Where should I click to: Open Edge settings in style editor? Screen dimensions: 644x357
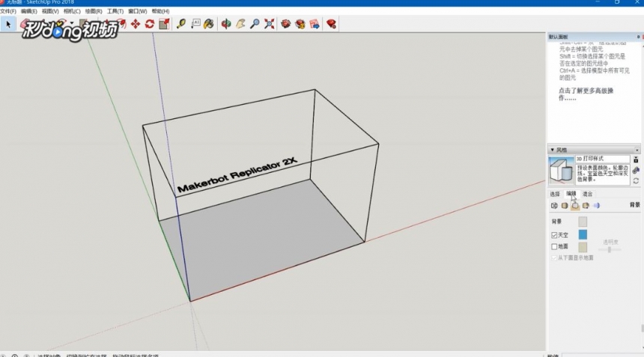[x=554, y=206]
